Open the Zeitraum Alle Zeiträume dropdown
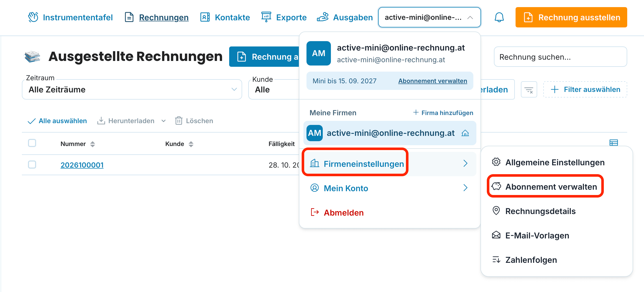 pos(132,89)
